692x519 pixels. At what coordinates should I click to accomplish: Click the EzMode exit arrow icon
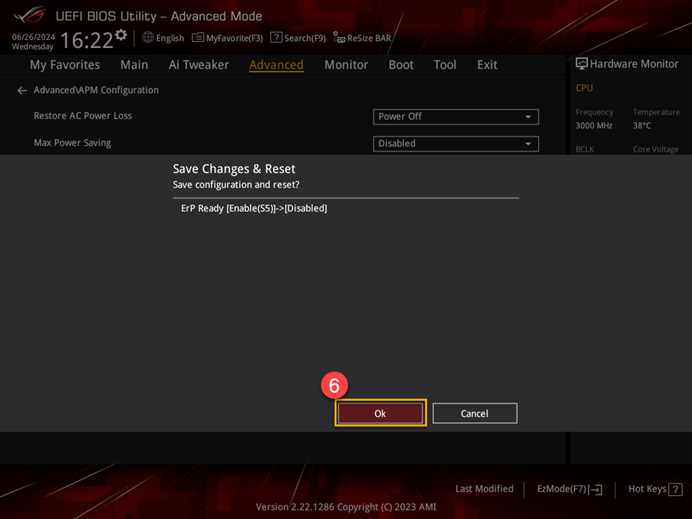[x=596, y=489]
